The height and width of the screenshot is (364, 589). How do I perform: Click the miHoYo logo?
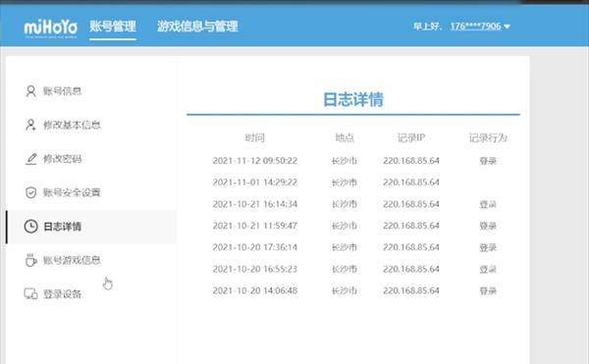point(51,27)
